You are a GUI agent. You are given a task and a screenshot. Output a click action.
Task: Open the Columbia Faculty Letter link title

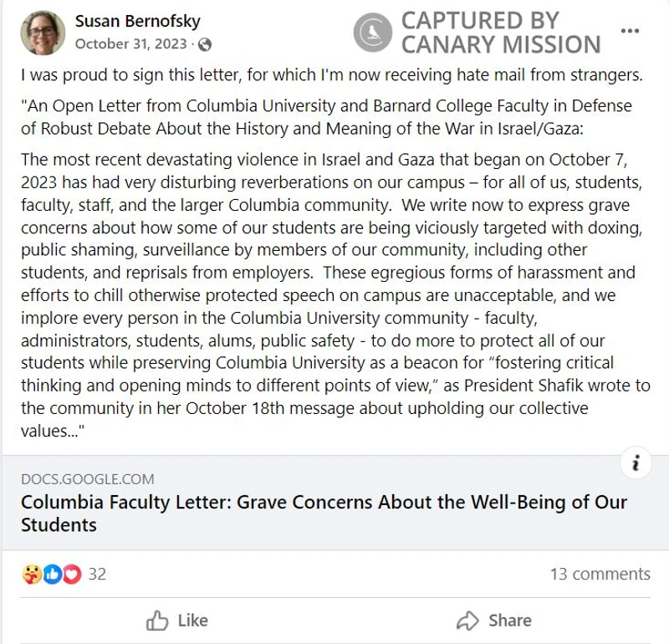pyautogui.click(x=324, y=514)
